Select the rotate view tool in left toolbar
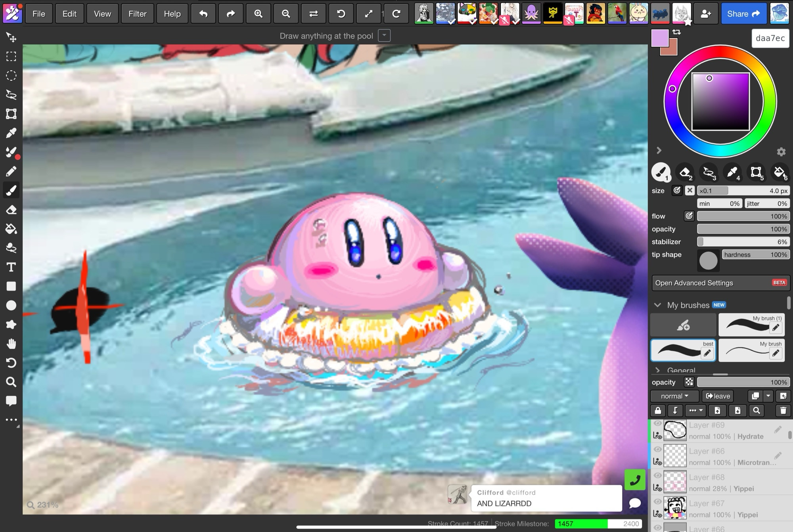793x532 pixels. (11, 363)
